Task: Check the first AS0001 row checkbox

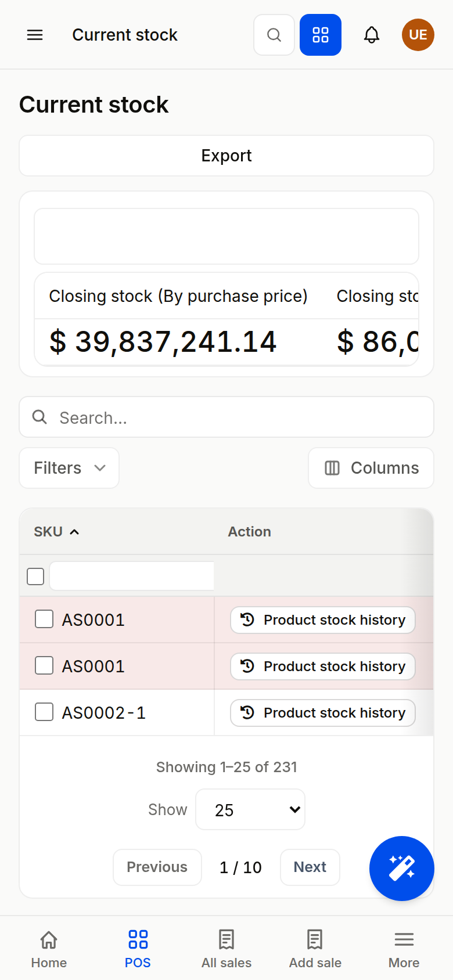Action: pos(44,619)
